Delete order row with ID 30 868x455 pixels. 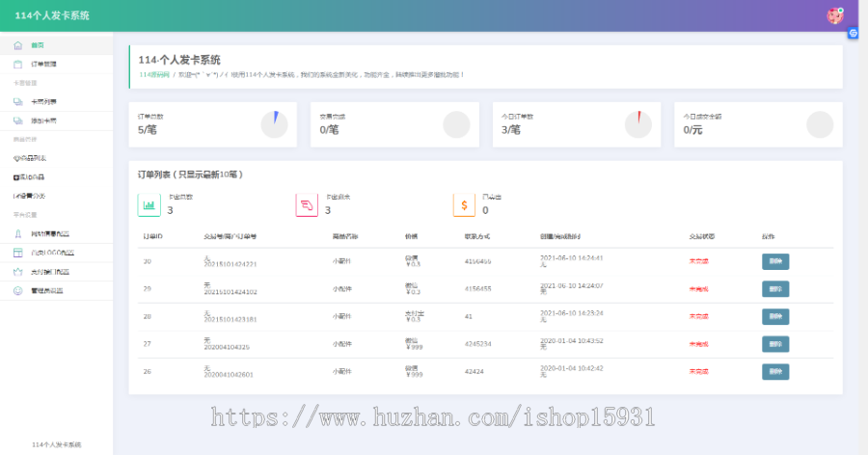tap(775, 261)
